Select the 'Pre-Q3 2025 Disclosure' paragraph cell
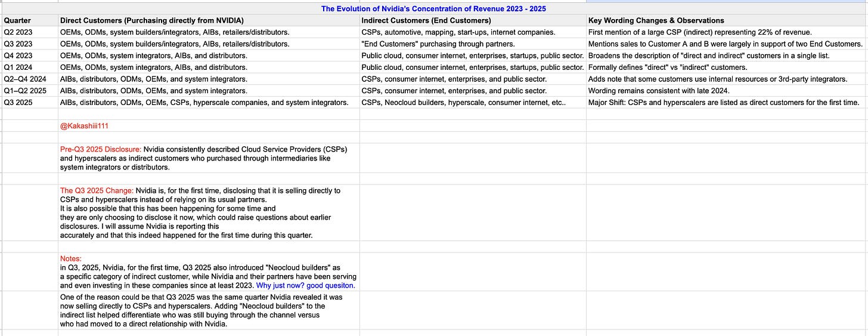 click(209, 158)
